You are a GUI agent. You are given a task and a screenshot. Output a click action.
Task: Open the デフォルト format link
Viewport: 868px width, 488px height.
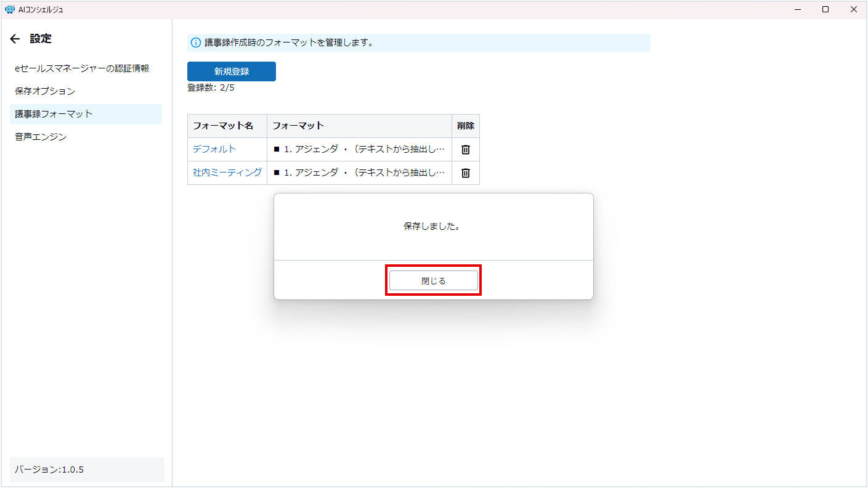[214, 150]
